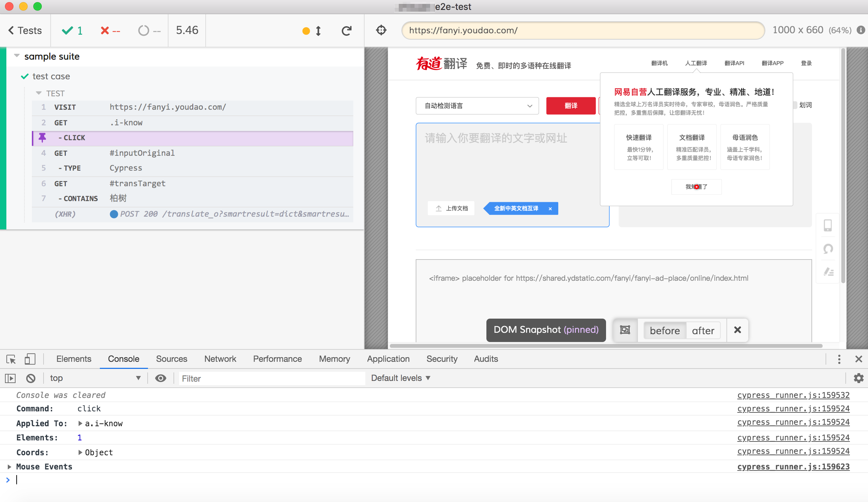Click the DevTools inspect element icon
Screen dimensions: 868x502
(x=11, y=359)
